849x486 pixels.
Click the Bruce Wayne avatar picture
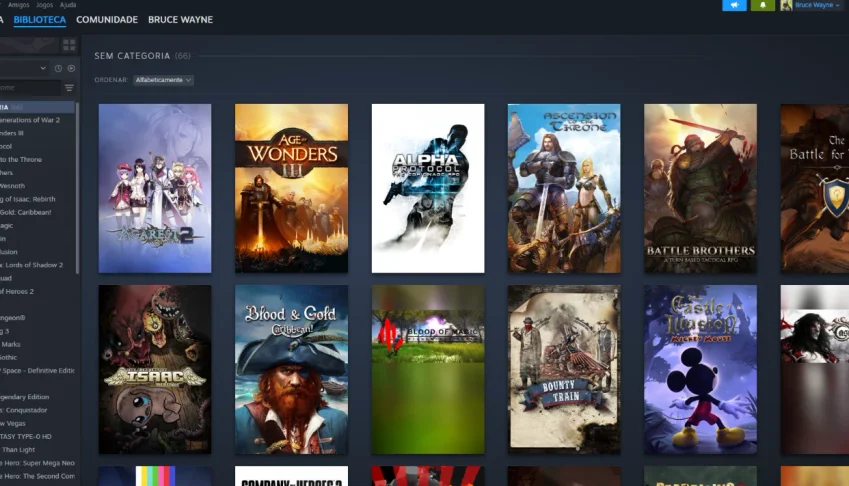786,5
